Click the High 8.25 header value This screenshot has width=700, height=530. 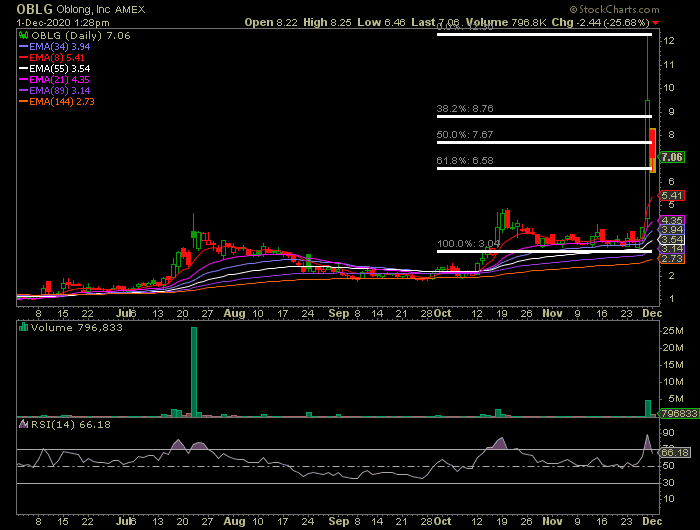(327, 22)
